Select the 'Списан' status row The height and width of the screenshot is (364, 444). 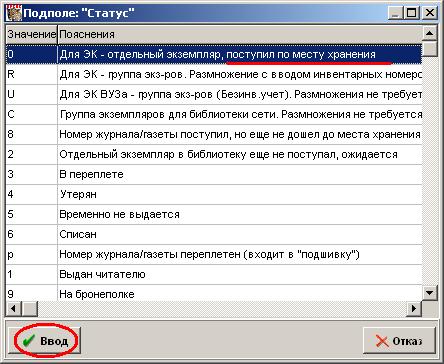[x=214, y=234]
